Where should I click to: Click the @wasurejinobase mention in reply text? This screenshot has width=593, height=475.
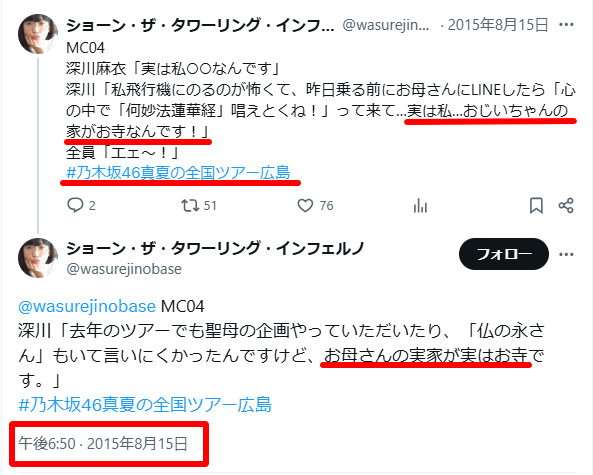87,306
